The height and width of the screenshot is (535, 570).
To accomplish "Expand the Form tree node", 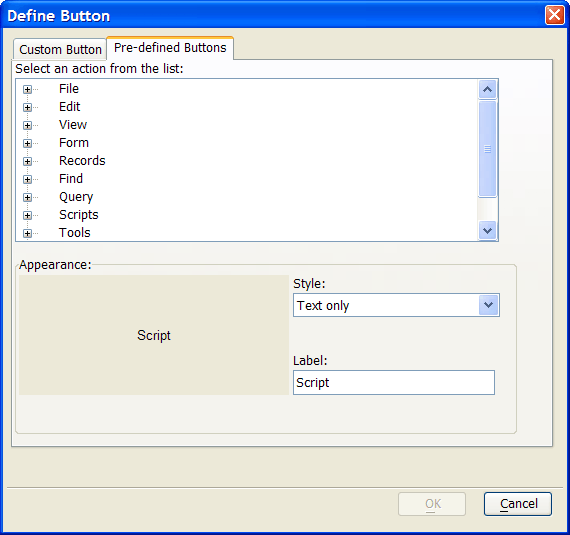I will tap(27, 143).
